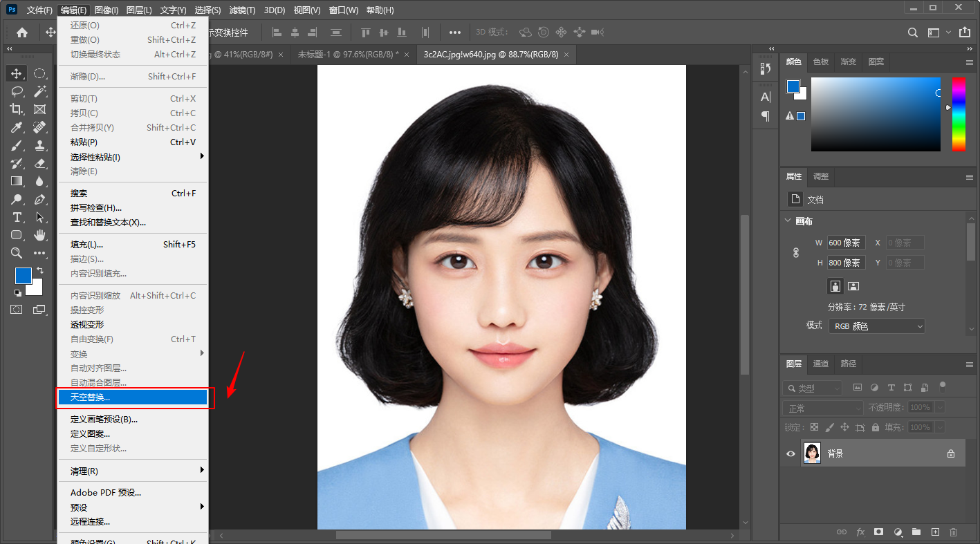The image size is (980, 544).
Task: Select the Path Selection tool
Action: [40, 217]
